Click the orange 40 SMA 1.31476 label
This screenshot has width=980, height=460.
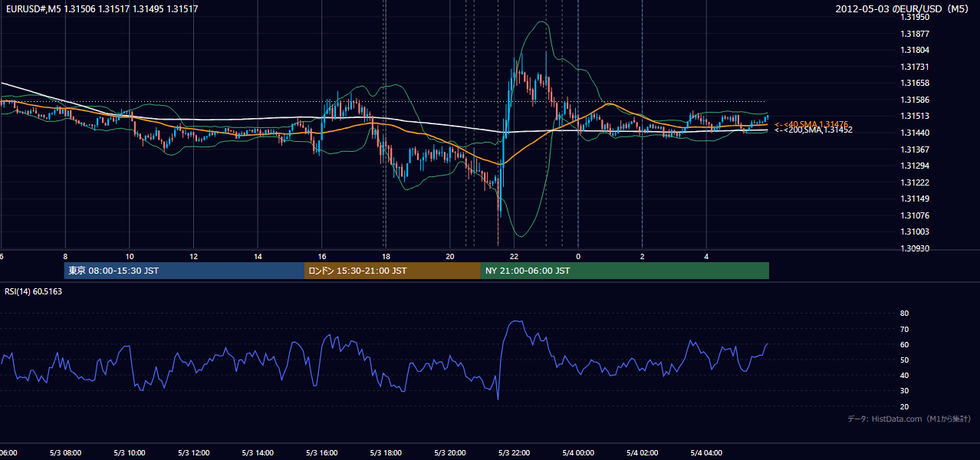811,124
